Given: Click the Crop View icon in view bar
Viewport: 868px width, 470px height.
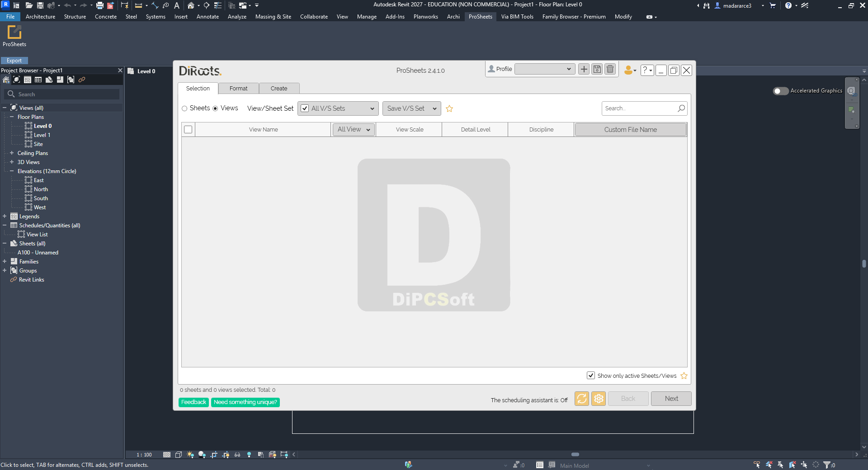Looking at the screenshot, I should coord(214,455).
